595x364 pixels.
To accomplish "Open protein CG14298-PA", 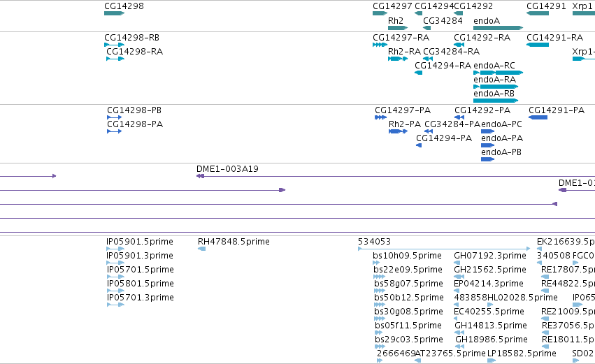I will pos(135,124).
